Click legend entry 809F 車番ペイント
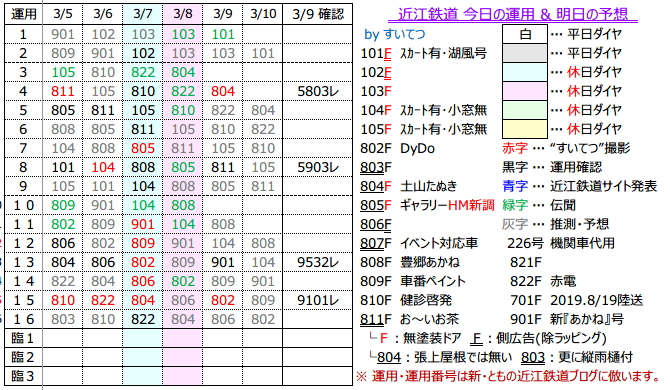The image size is (670, 390). [x=413, y=282]
